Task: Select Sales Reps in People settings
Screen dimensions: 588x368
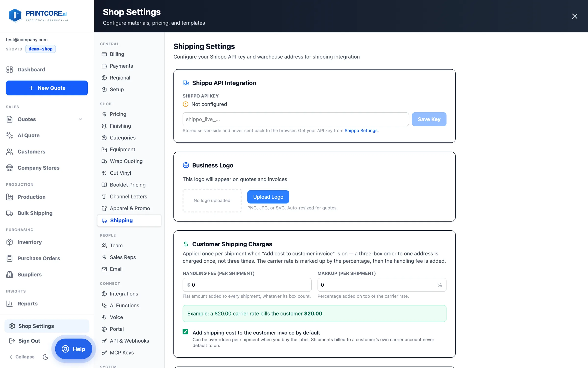Action: 129,257
